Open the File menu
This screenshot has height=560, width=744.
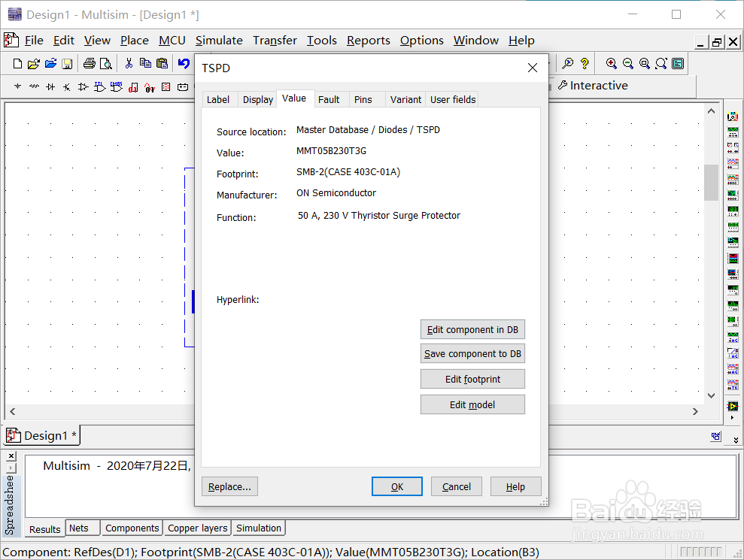pyautogui.click(x=34, y=41)
